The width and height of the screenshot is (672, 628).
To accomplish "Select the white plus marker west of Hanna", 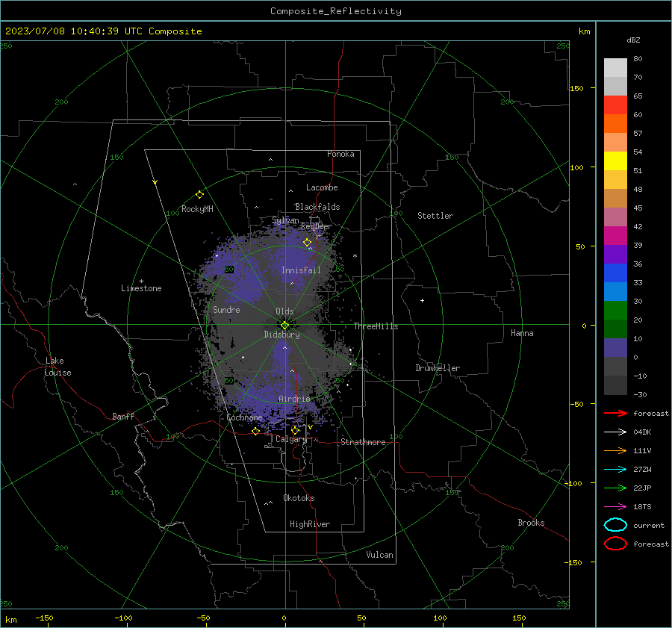I will (422, 300).
